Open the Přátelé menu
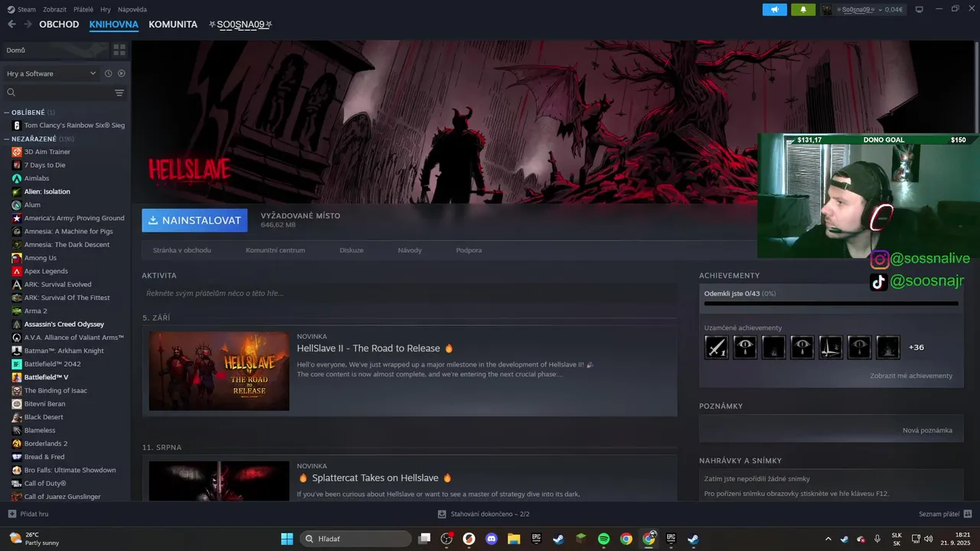The height and width of the screenshot is (551, 980). pos(83,9)
